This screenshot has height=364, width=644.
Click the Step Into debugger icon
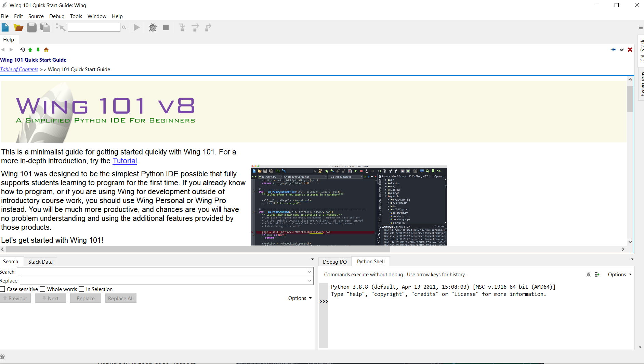[x=182, y=27]
